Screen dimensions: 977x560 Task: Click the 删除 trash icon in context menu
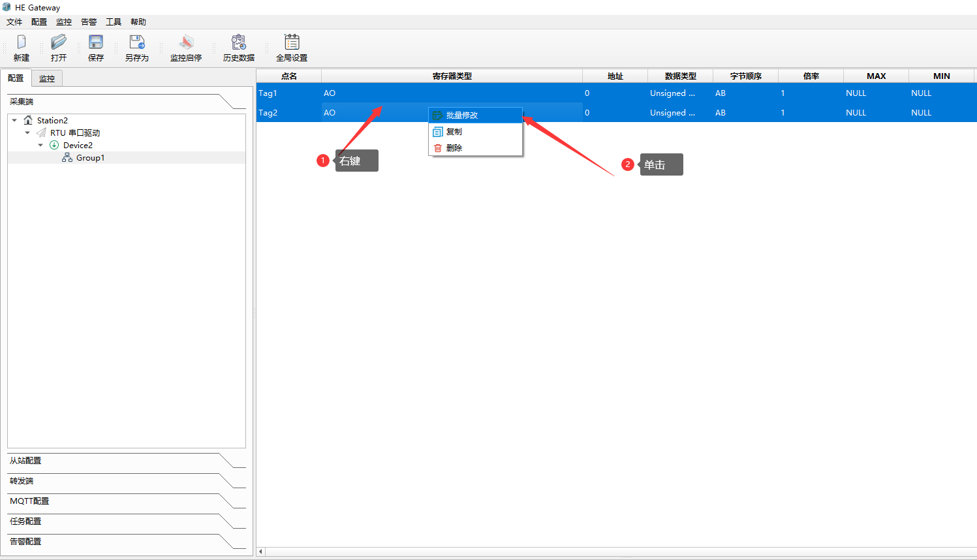438,148
